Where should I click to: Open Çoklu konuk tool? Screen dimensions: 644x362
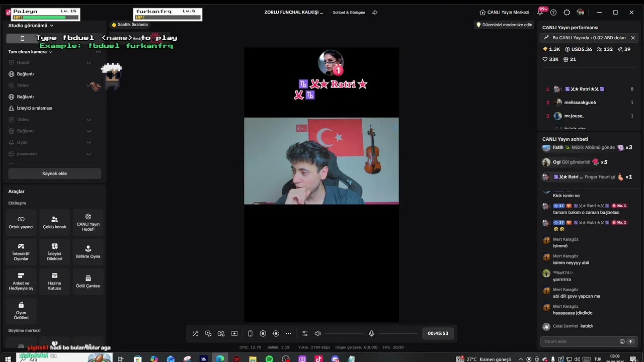[x=54, y=223]
